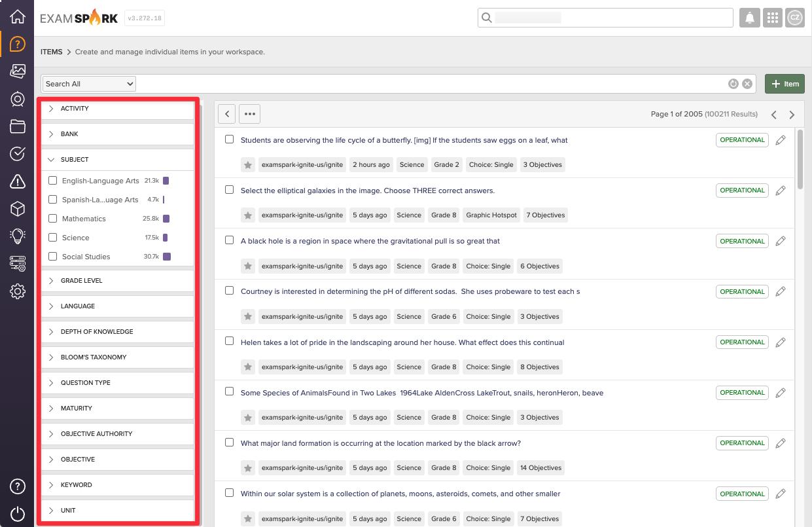Expand the Objective Authority filter
Screen dimensions: 812x527
point(118,434)
